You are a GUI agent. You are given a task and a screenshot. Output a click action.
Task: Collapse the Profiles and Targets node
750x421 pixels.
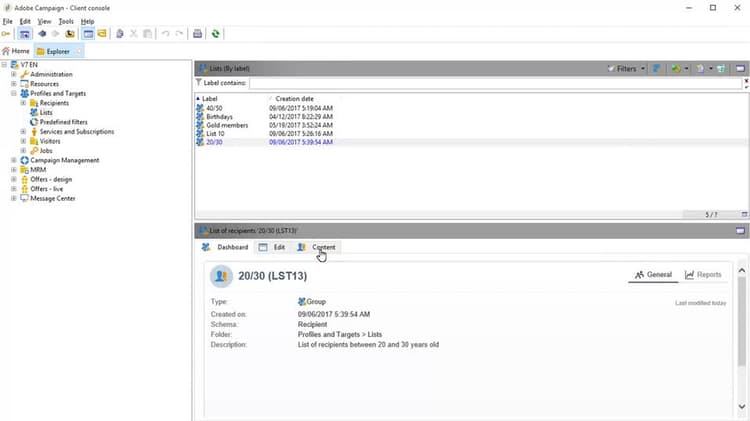click(x=14, y=93)
